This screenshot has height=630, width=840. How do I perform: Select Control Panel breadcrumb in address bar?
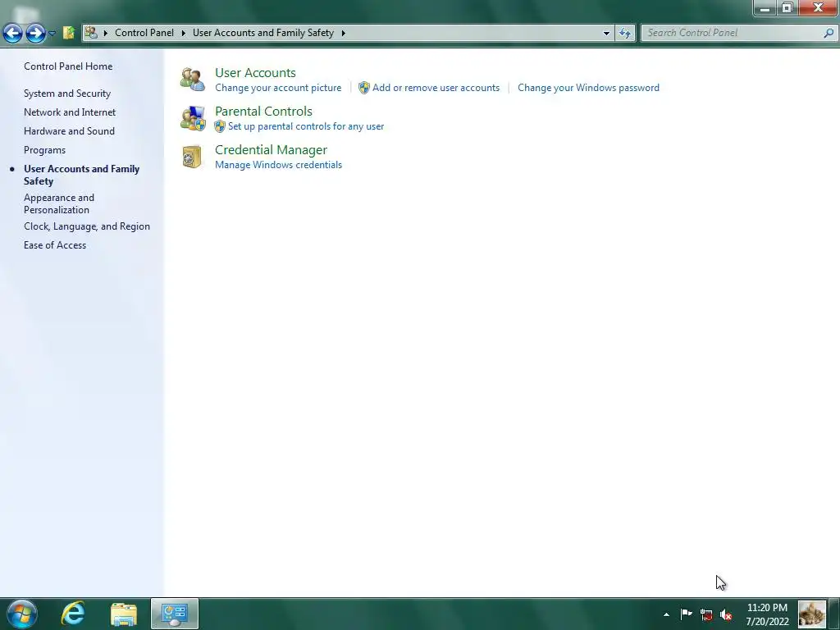coord(144,33)
